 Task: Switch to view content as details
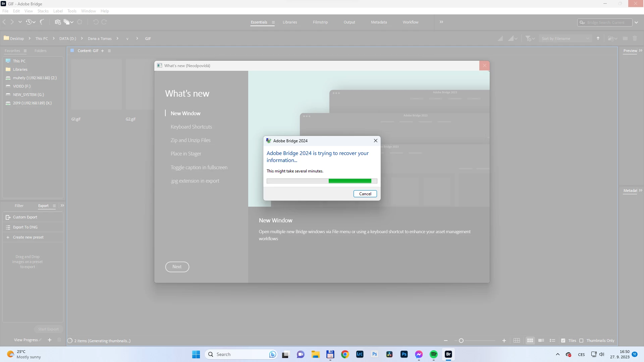pos(541,341)
